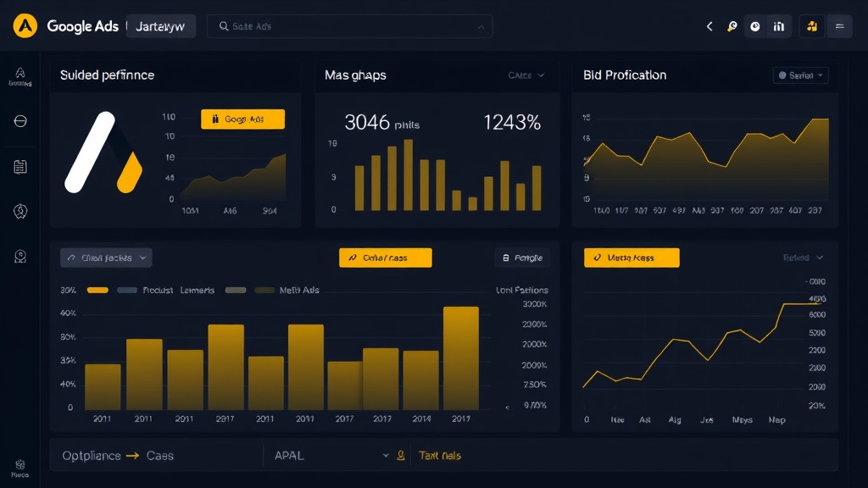The width and height of the screenshot is (868, 488).
Task: Click the Product legend label
Action: [x=158, y=290]
